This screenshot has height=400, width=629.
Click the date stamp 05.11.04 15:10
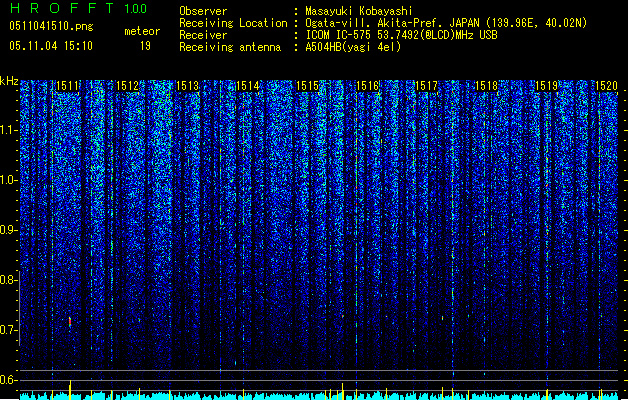pos(51,46)
